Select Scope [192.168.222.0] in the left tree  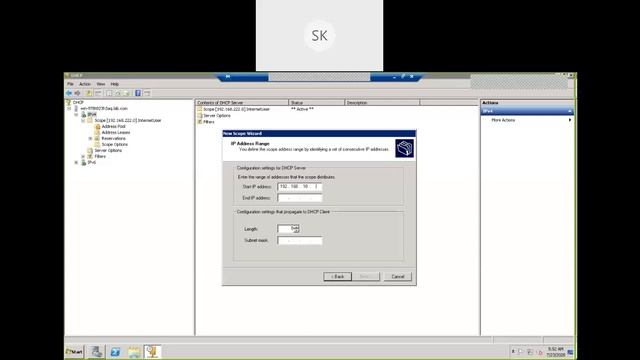click(x=128, y=120)
